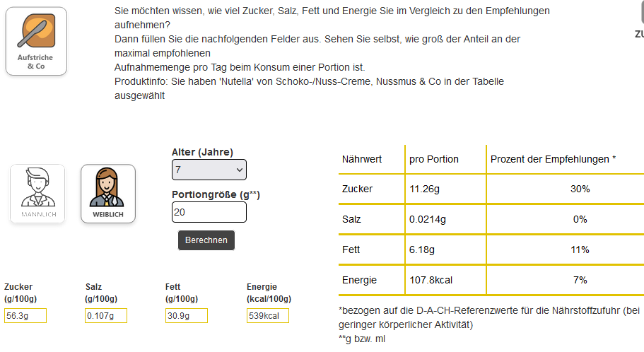This screenshot has height=352, width=644.
Task: Focus the Energie kcal/100g field
Action: pos(267,316)
